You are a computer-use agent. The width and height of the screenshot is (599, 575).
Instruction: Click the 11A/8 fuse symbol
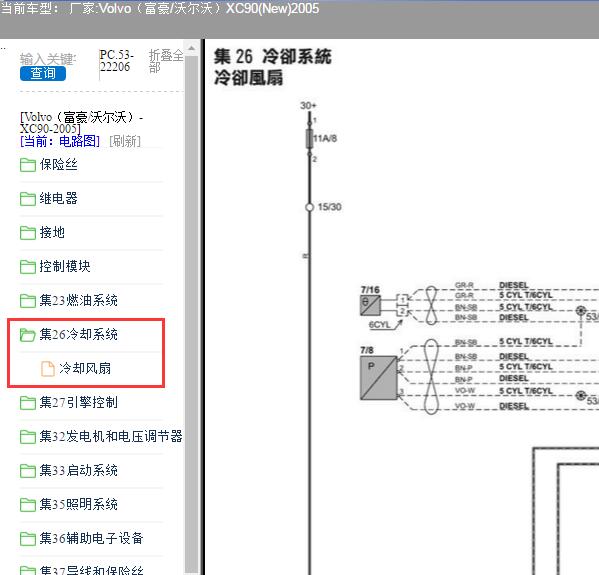point(309,139)
